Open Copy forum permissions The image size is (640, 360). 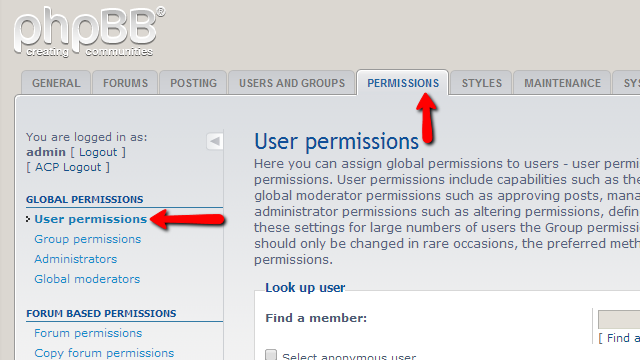[104, 353]
